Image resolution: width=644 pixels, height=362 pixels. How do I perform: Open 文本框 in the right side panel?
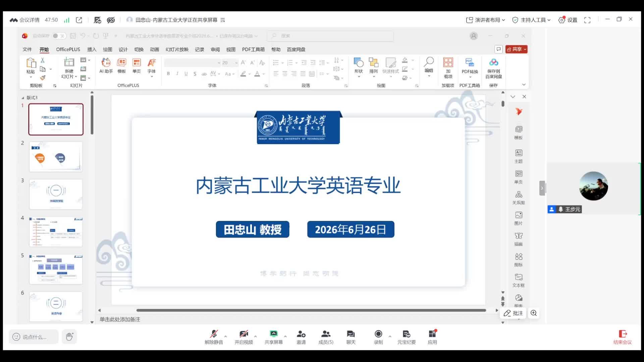click(x=519, y=281)
